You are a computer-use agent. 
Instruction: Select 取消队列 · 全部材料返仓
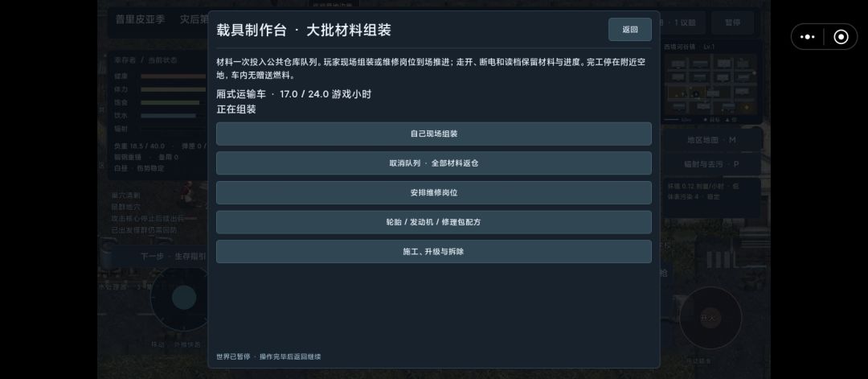[x=433, y=163]
